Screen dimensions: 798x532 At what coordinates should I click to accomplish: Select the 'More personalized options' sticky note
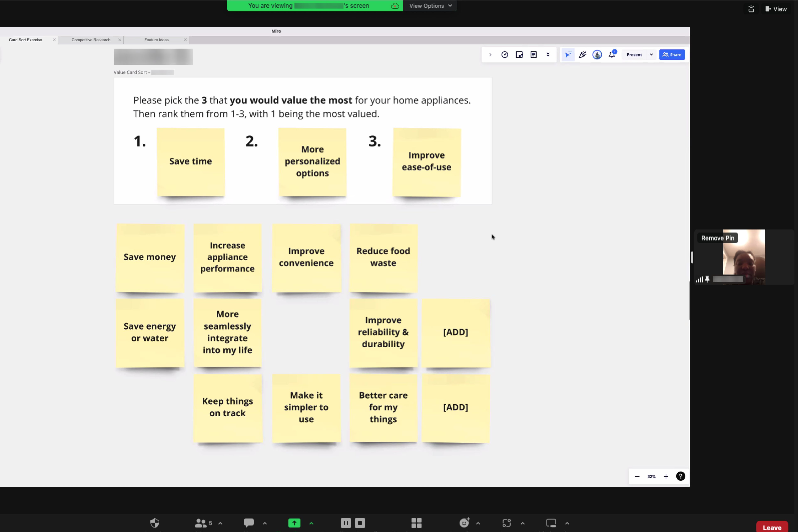click(312, 162)
